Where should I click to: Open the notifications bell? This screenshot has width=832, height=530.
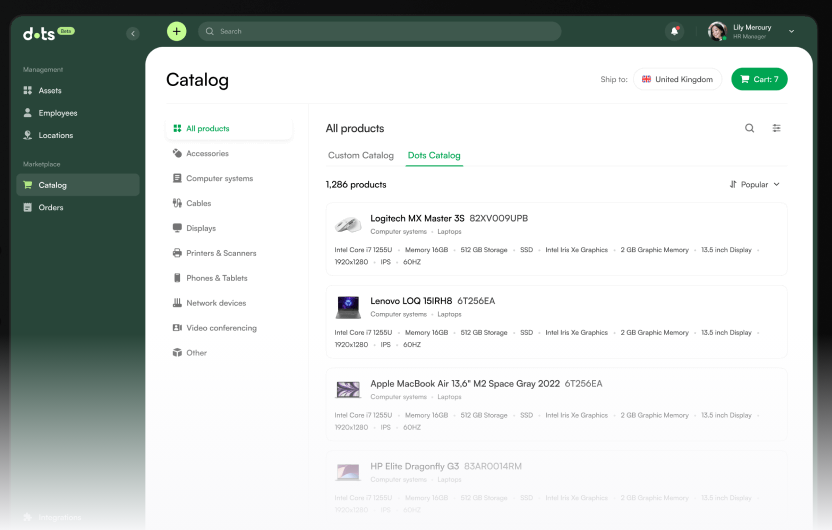point(674,31)
